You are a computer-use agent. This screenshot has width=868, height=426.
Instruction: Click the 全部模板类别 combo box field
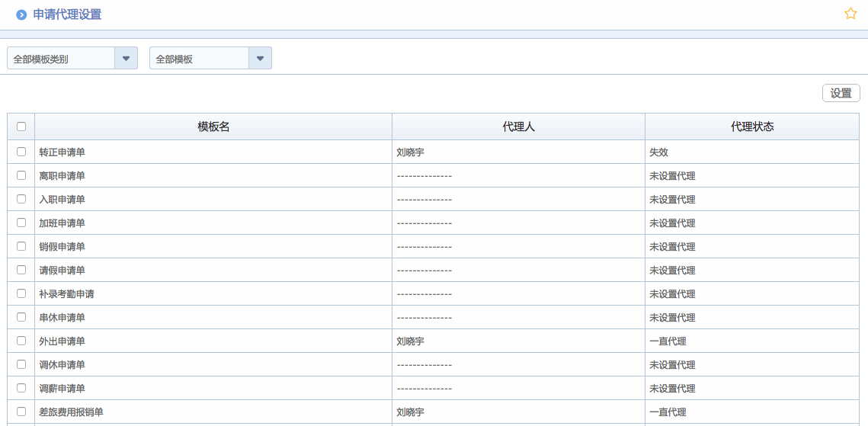tap(61, 59)
